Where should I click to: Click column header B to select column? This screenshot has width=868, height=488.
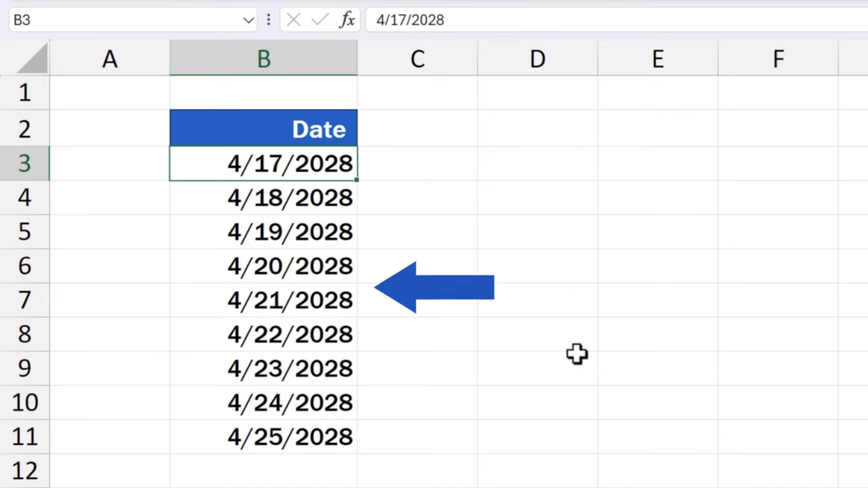click(263, 58)
